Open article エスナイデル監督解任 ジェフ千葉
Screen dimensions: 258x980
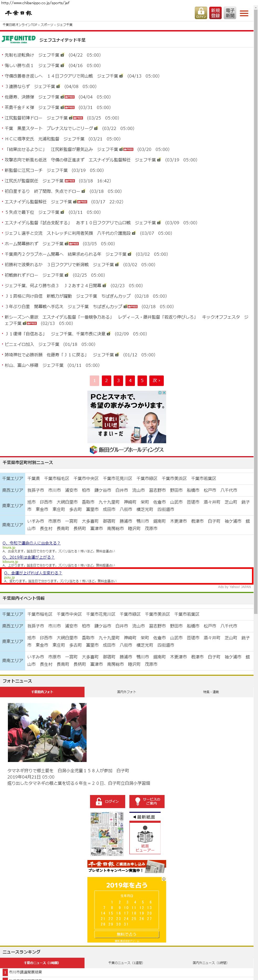pyautogui.click(x=38, y=202)
